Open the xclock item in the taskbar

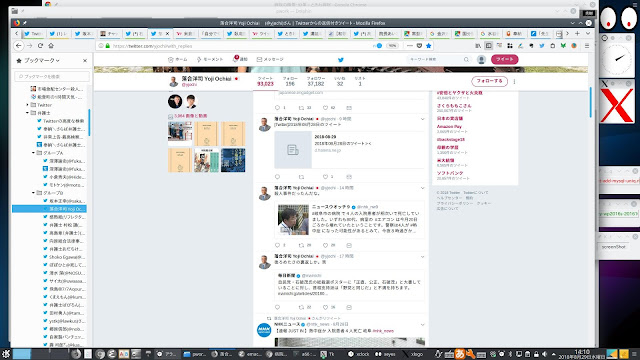(359, 354)
